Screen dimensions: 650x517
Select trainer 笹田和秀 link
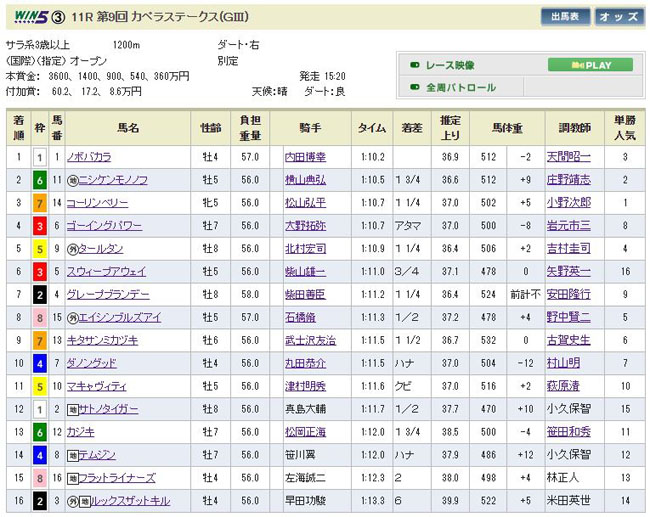(x=569, y=432)
